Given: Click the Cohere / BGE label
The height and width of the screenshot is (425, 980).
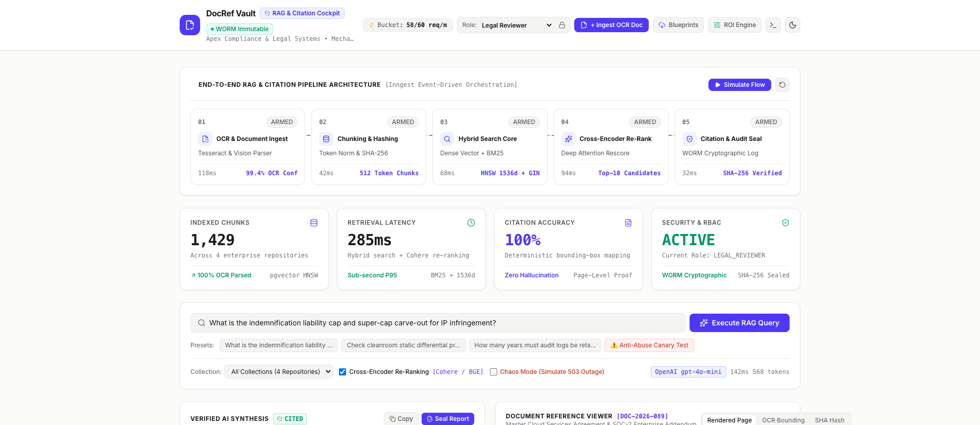Looking at the screenshot, I should pos(458,372).
